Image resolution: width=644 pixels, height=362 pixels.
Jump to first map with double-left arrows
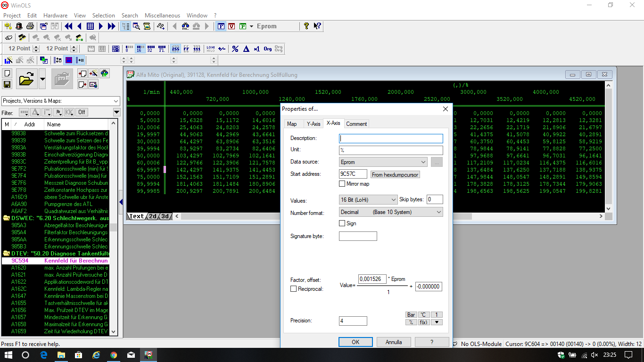coord(68,26)
